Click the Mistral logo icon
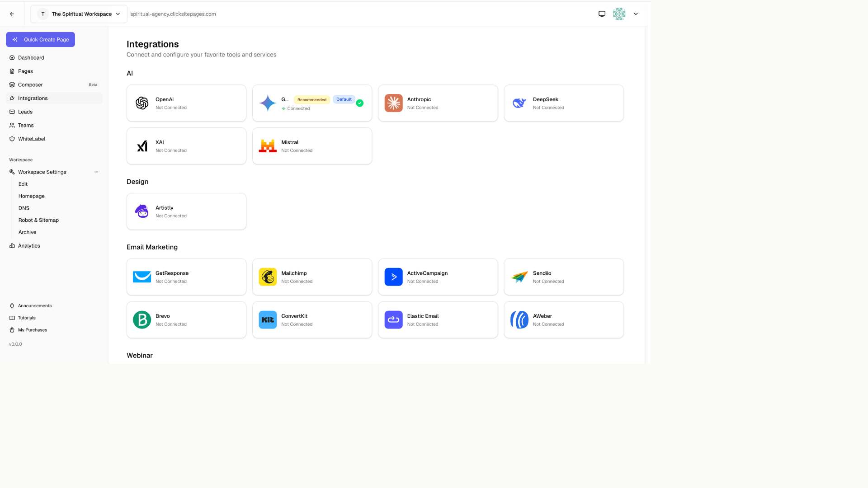The height and width of the screenshot is (488, 868). pos(268,146)
